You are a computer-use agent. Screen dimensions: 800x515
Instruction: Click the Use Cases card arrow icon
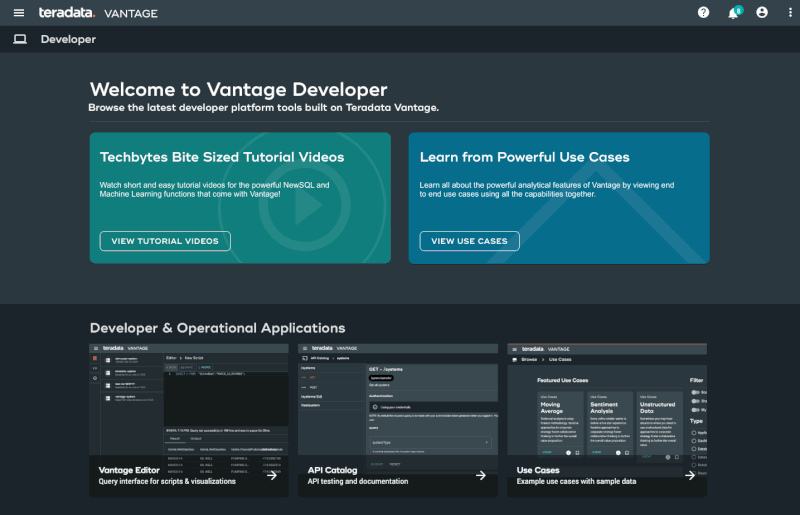pos(690,475)
